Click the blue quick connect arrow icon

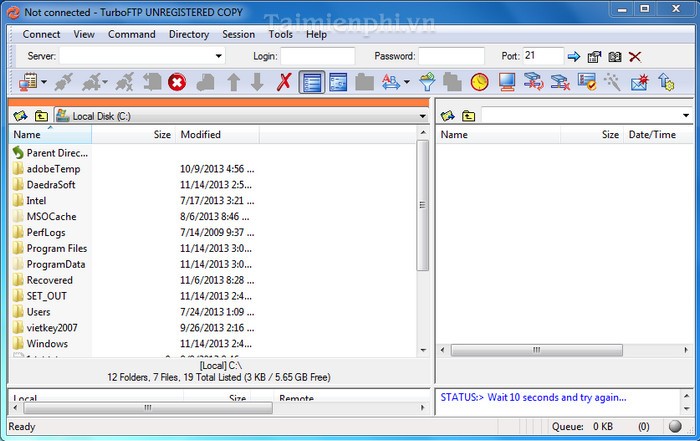pyautogui.click(x=574, y=56)
